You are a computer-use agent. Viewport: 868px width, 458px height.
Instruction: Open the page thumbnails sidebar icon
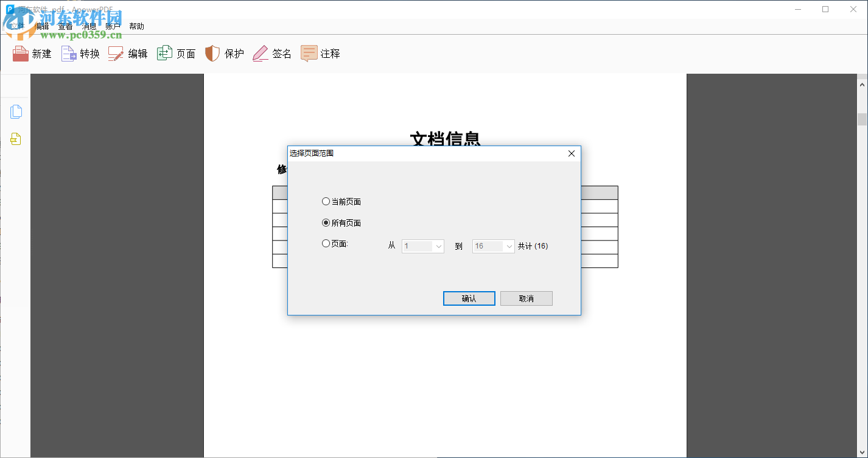(x=16, y=111)
